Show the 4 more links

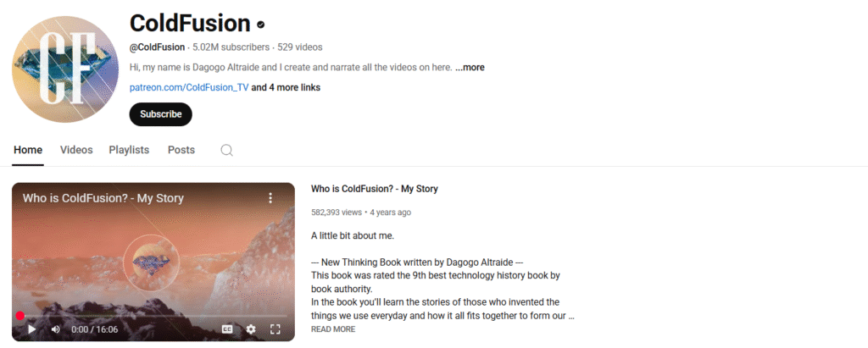click(286, 87)
